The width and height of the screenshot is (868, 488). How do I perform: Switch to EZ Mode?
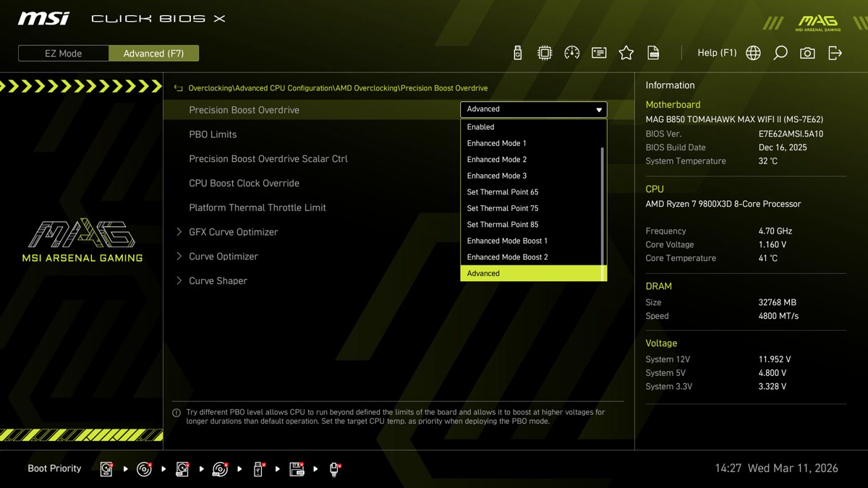(64, 53)
